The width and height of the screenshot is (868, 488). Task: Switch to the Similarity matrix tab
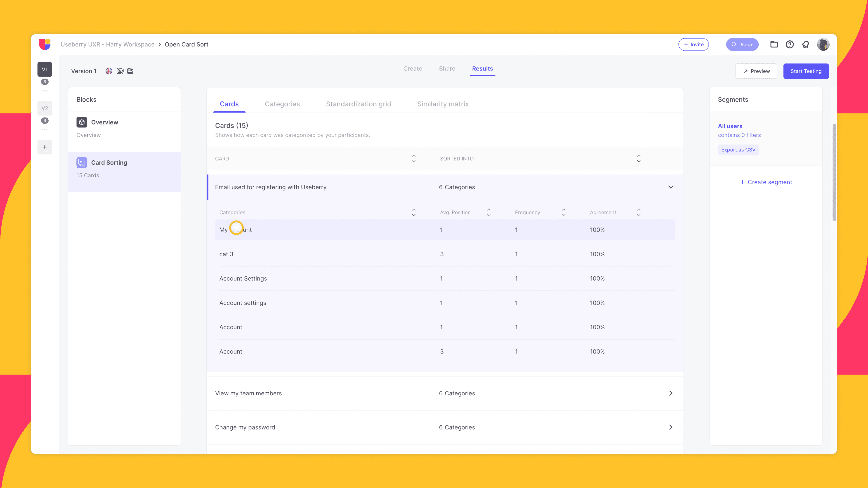(443, 104)
